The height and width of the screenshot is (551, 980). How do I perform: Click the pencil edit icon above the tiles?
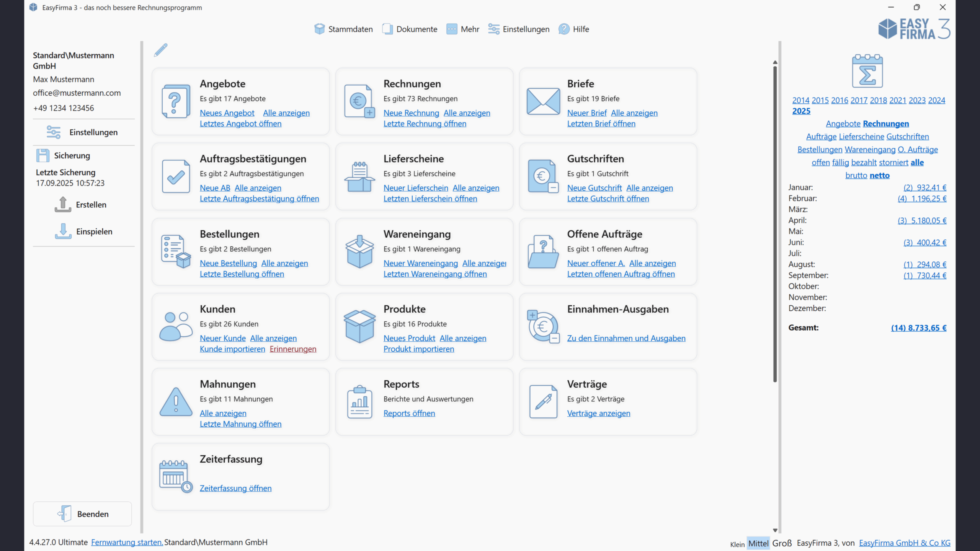tap(161, 50)
